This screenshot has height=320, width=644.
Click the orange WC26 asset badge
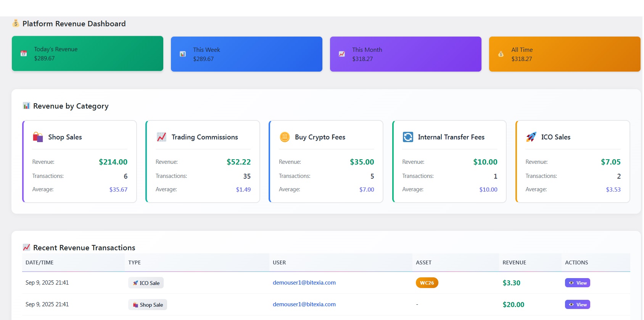pyautogui.click(x=427, y=283)
